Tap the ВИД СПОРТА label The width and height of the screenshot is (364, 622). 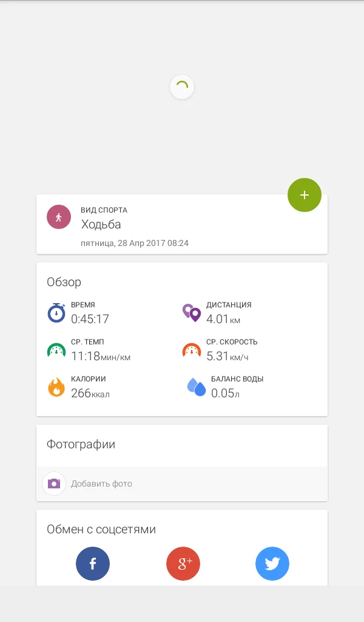tap(104, 210)
